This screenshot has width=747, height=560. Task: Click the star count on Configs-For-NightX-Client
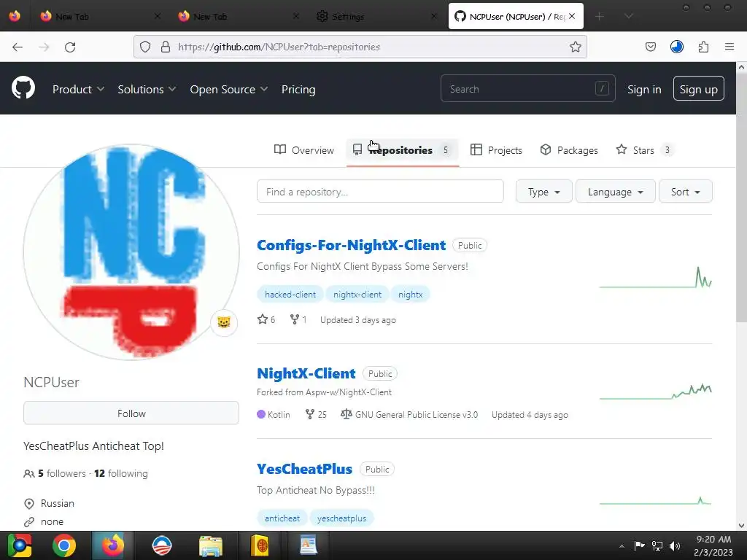point(266,319)
